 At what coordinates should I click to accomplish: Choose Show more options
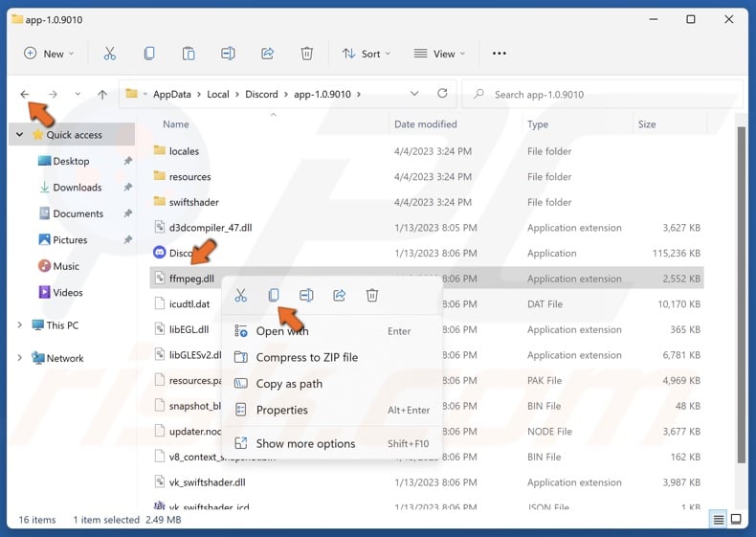click(x=305, y=443)
